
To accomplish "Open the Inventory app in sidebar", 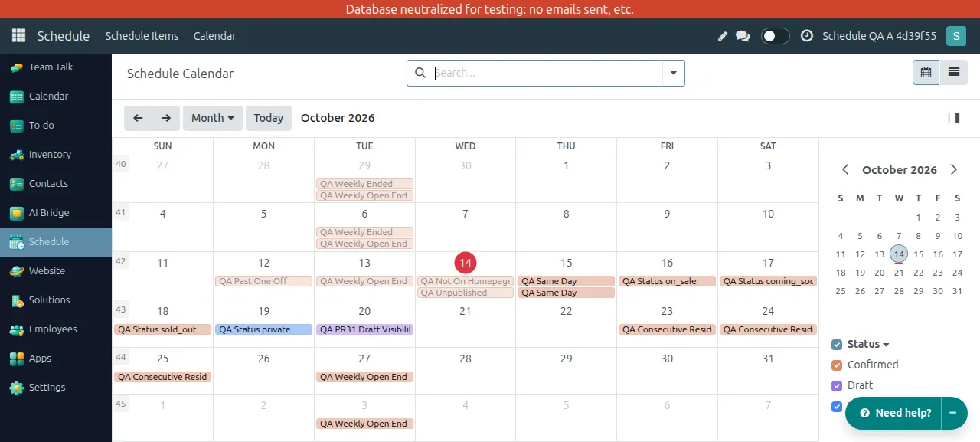I will point(56,155).
